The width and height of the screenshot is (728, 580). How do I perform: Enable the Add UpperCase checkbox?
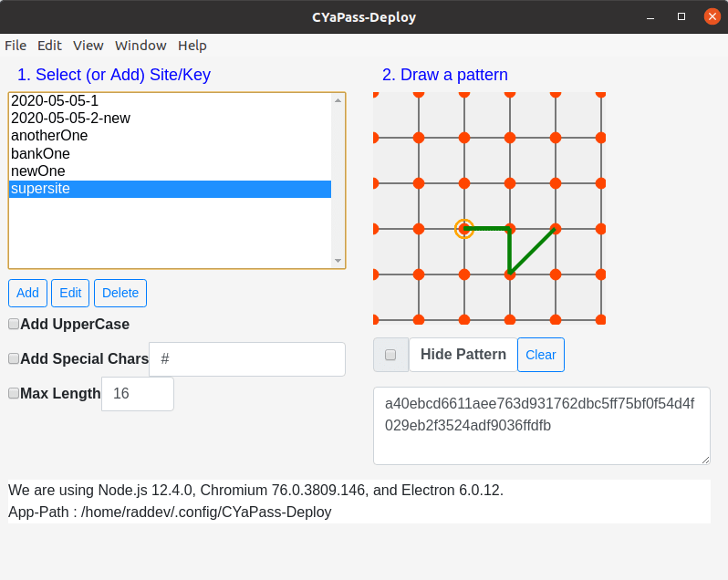tap(14, 324)
